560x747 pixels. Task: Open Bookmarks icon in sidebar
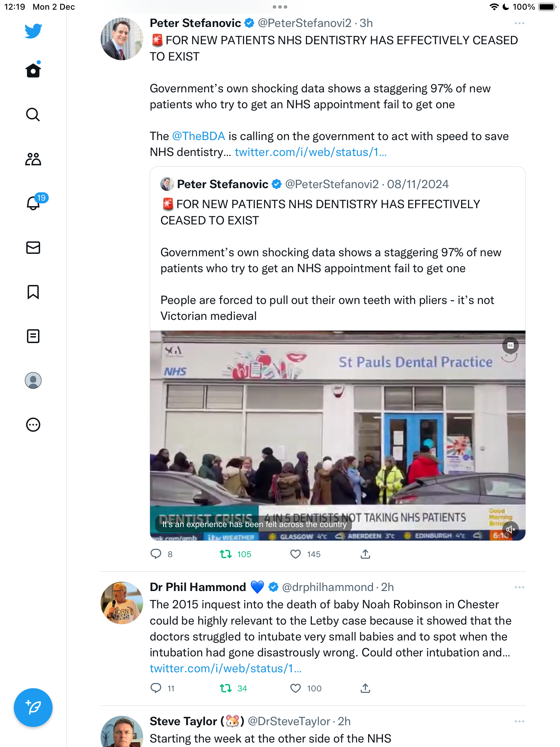coord(33,292)
